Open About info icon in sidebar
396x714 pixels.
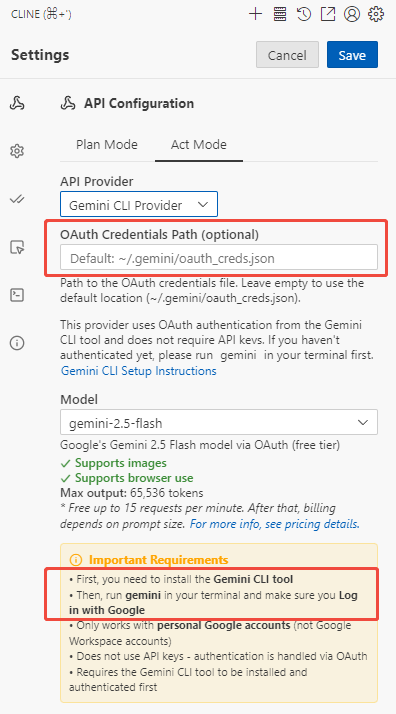17,342
